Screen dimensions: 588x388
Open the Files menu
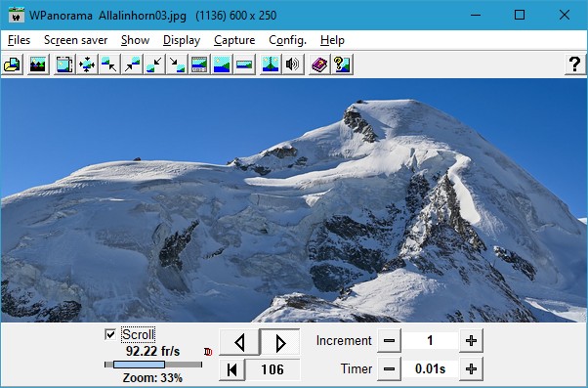pos(19,40)
